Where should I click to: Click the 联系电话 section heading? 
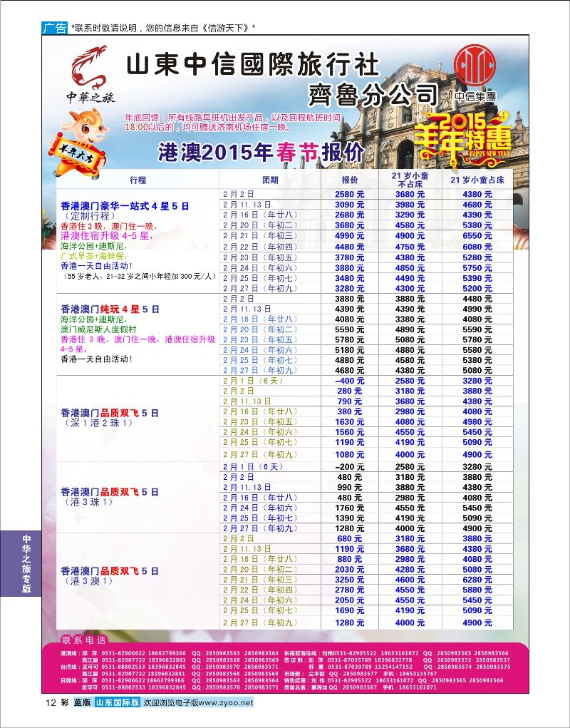(84, 640)
